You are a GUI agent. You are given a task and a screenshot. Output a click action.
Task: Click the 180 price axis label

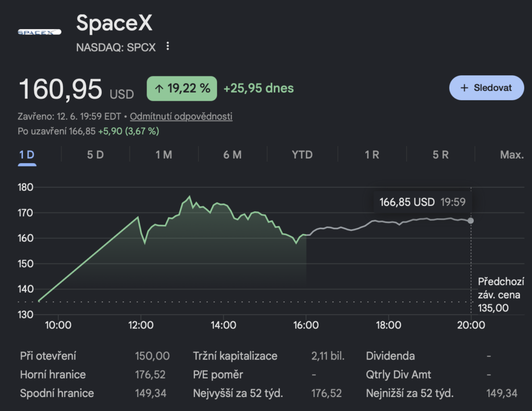(25, 188)
